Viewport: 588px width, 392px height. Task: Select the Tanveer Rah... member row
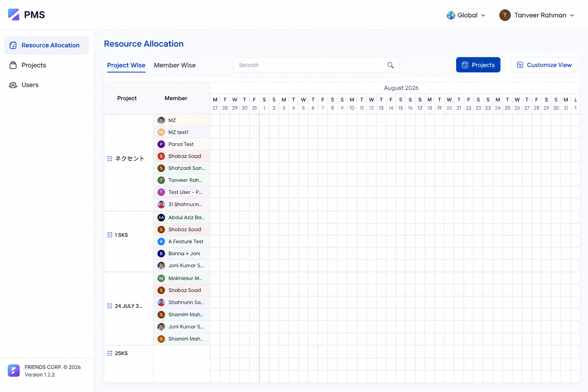click(x=182, y=180)
